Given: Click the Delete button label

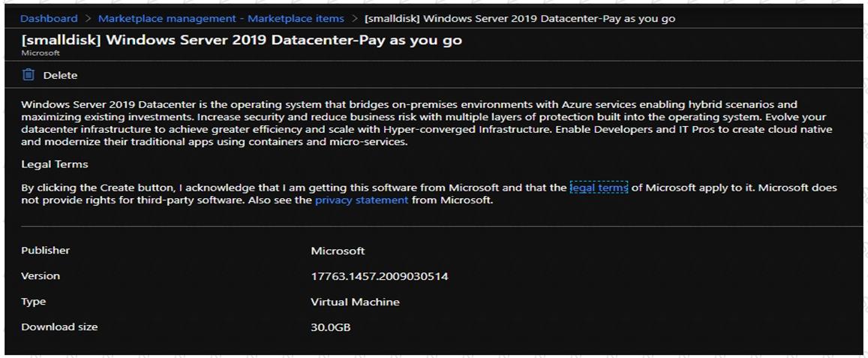Looking at the screenshot, I should pyautogui.click(x=60, y=75).
